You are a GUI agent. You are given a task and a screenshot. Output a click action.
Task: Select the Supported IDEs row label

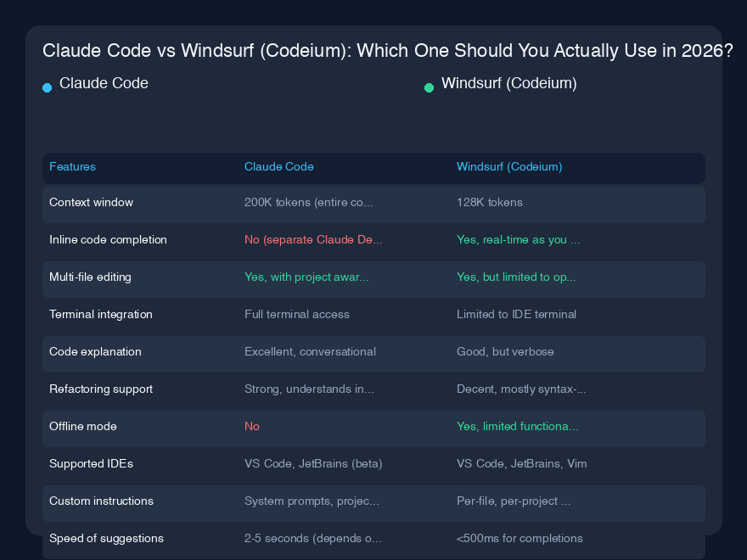click(92, 464)
